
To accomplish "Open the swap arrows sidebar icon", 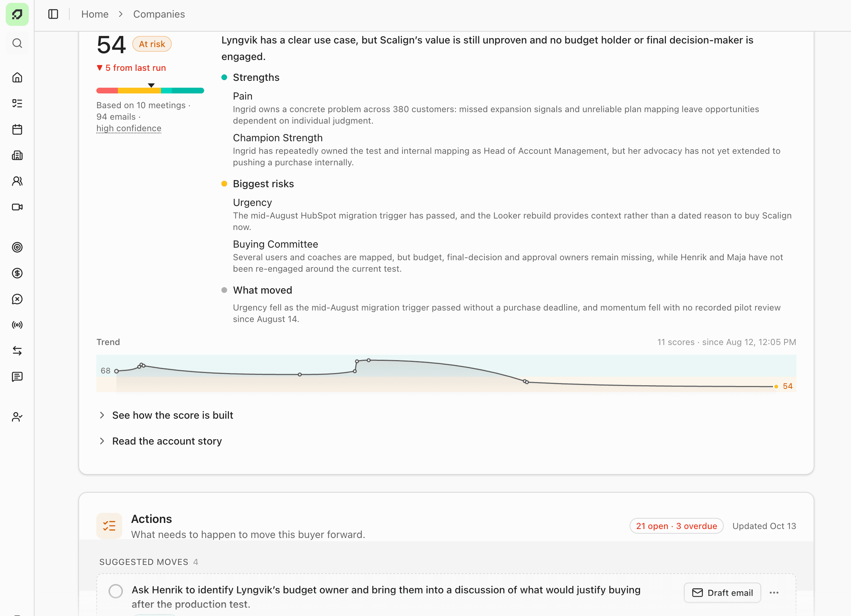I will (17, 351).
